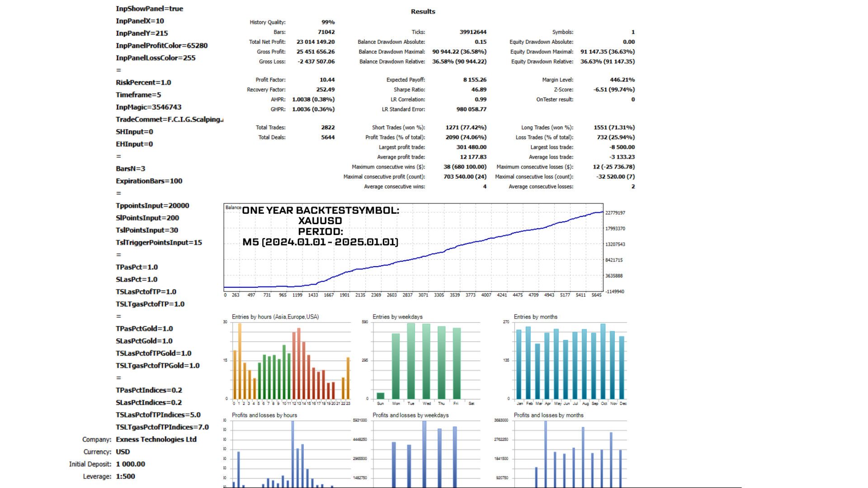Click the Total Trades value 2822
Screen dimensions: 868x488
tap(328, 127)
